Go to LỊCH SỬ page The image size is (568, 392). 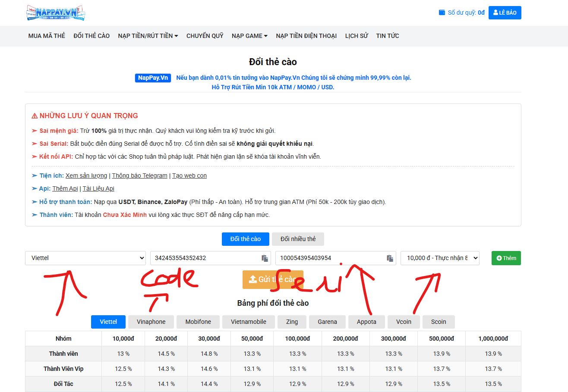point(357,36)
